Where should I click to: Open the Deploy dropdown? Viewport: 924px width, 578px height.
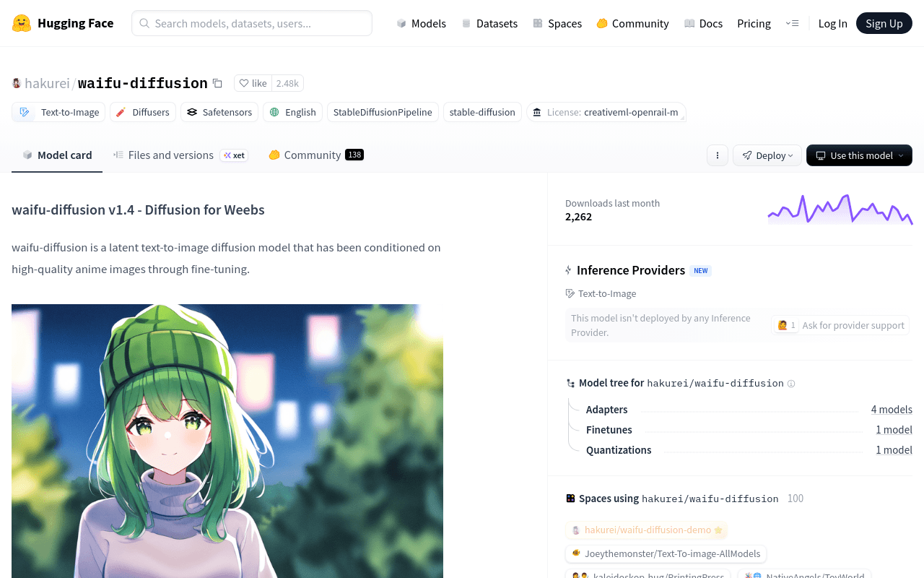coord(767,155)
